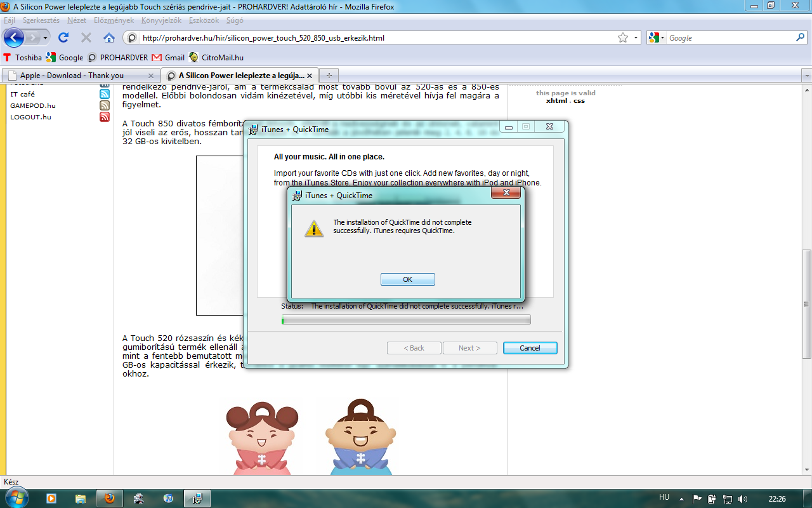Close the Apple - Download tab
The height and width of the screenshot is (508, 812).
tap(151, 76)
